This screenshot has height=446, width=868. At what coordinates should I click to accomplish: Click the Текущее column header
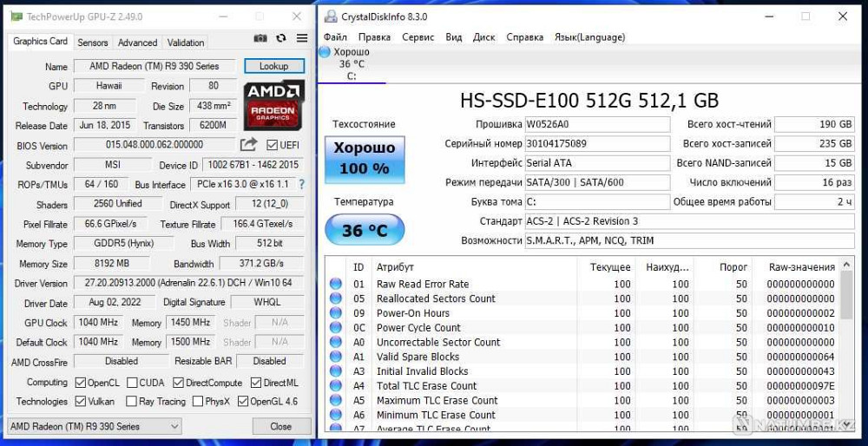pyautogui.click(x=611, y=266)
